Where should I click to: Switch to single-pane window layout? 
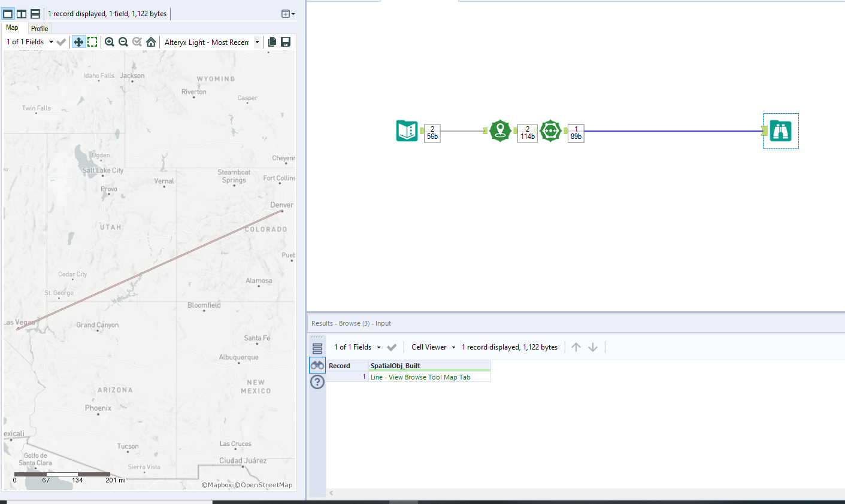(8, 13)
